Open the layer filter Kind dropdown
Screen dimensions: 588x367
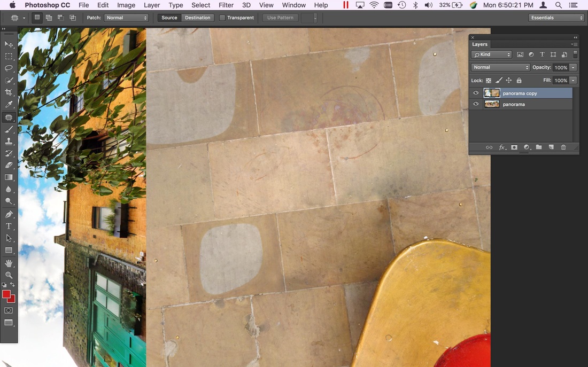[491, 54]
